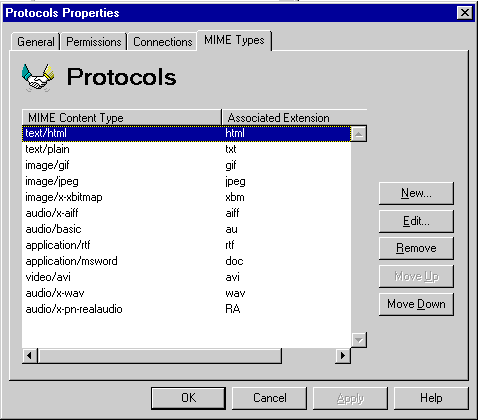Click the Move Down button
Image resolution: width=478 pixels, height=420 pixels.
click(x=416, y=304)
